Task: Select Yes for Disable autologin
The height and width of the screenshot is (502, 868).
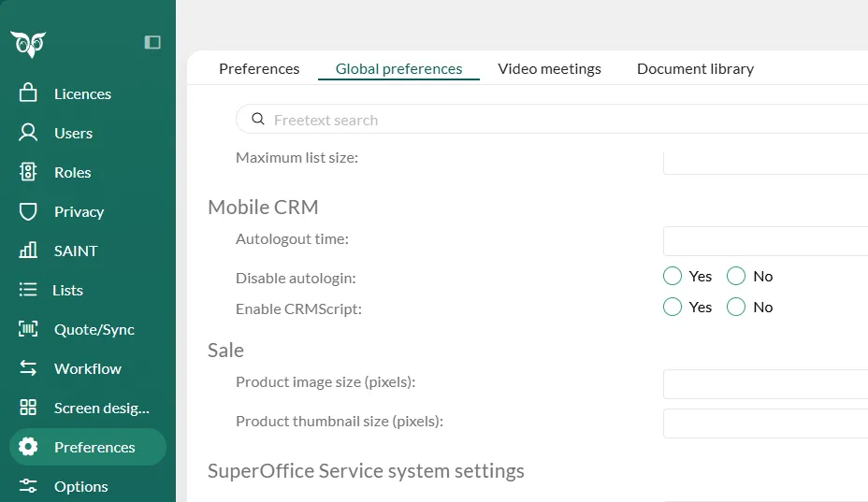Action: (x=673, y=276)
